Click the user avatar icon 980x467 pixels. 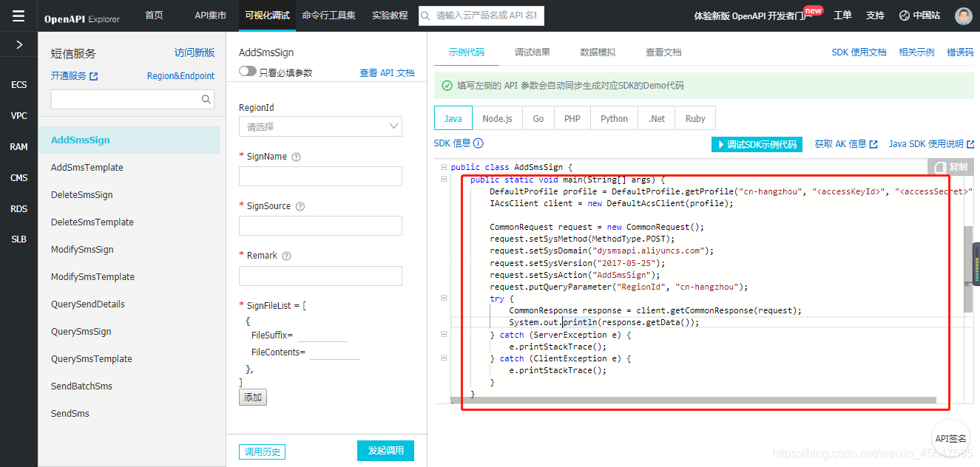tap(963, 16)
